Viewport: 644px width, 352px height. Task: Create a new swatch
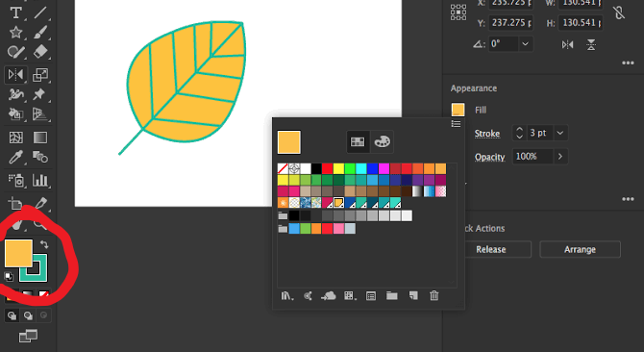pos(413,295)
